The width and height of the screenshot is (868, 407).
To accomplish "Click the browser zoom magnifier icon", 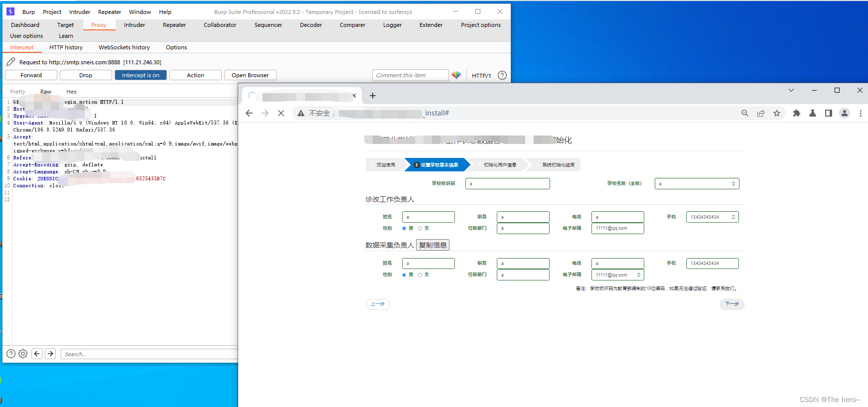I will point(745,113).
